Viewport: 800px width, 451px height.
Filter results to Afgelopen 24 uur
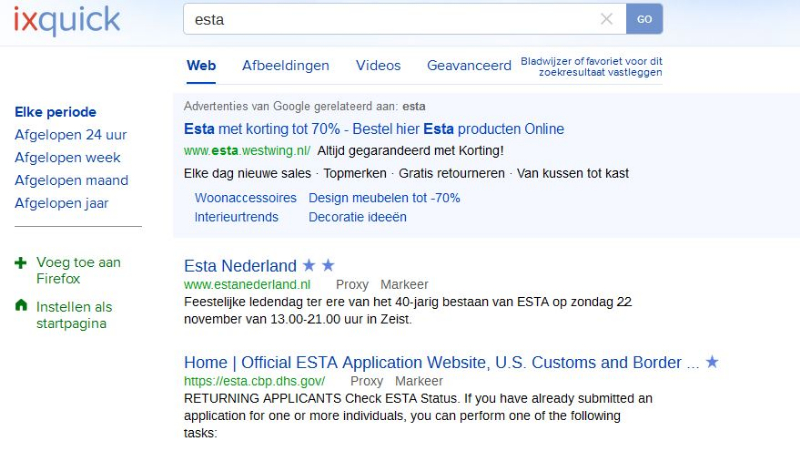[x=71, y=135]
